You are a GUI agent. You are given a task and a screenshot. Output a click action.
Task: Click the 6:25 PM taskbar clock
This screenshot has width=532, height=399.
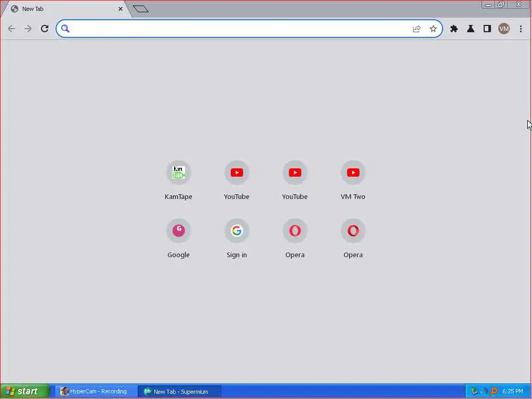click(x=513, y=392)
